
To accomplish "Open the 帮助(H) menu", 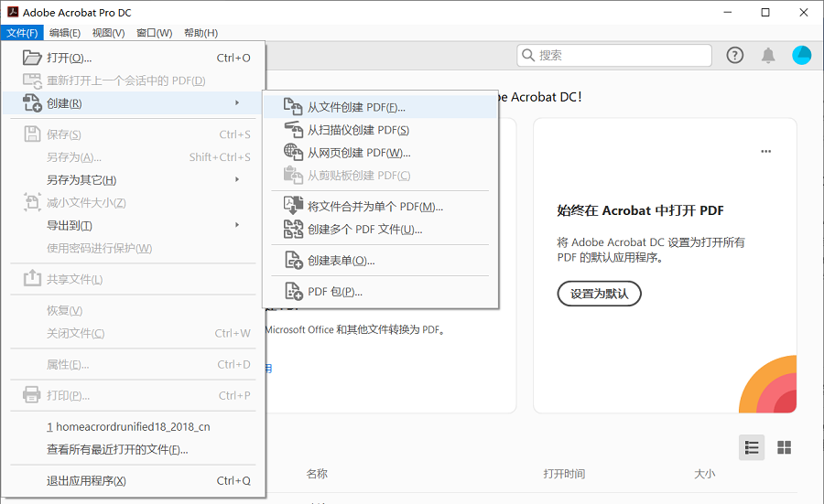I will [201, 33].
